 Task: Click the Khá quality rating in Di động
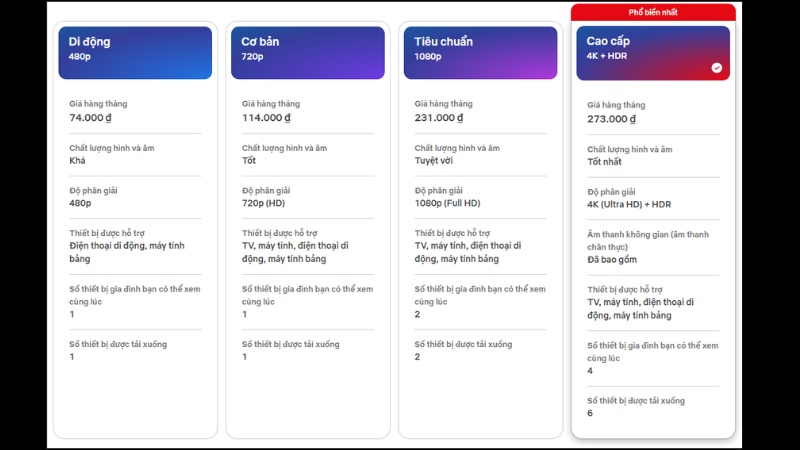point(77,160)
